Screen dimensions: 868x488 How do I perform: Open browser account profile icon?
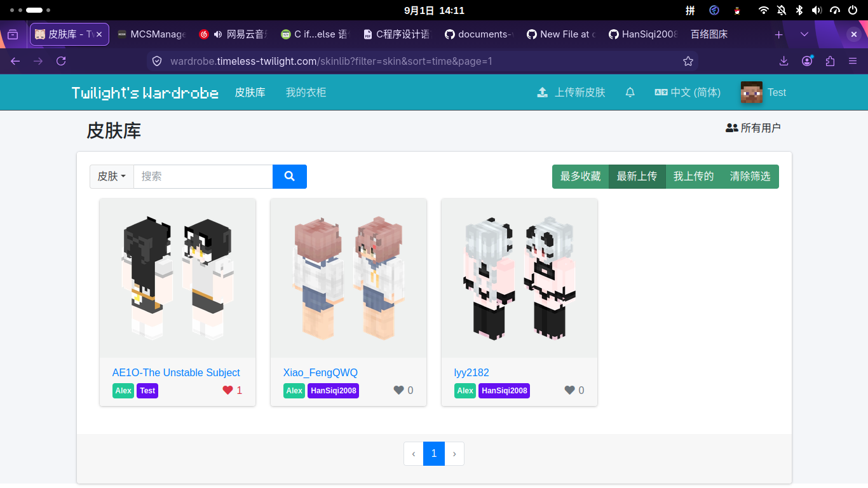click(807, 62)
